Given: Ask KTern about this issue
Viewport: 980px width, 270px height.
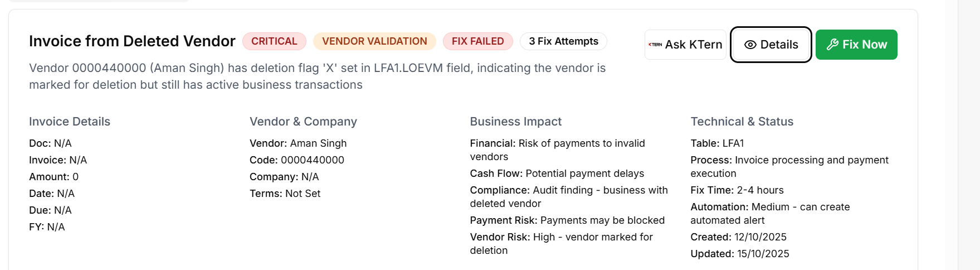Looking at the screenshot, I should coord(685,45).
